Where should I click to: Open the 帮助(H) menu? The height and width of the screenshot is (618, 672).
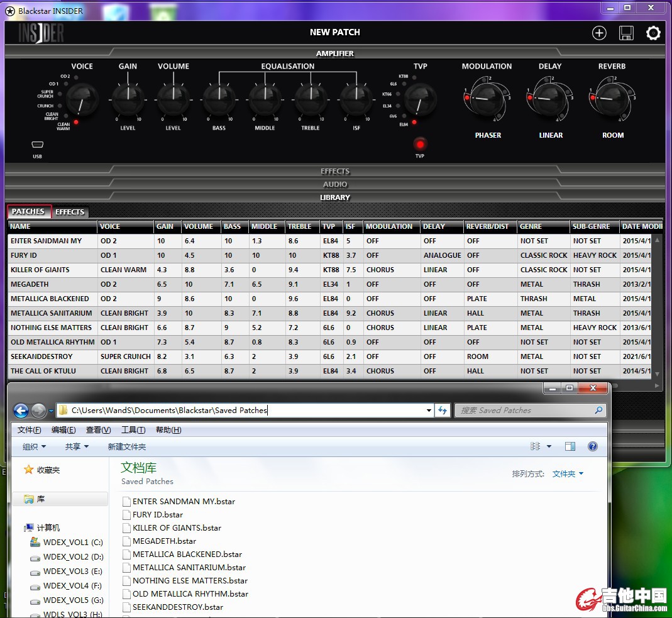(168, 430)
